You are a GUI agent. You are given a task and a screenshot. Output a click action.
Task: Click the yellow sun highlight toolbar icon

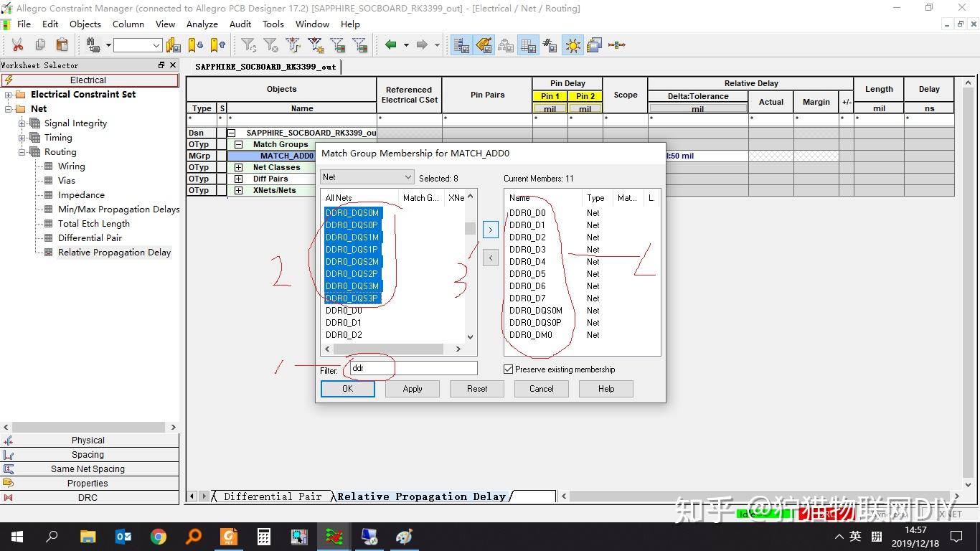(x=573, y=45)
